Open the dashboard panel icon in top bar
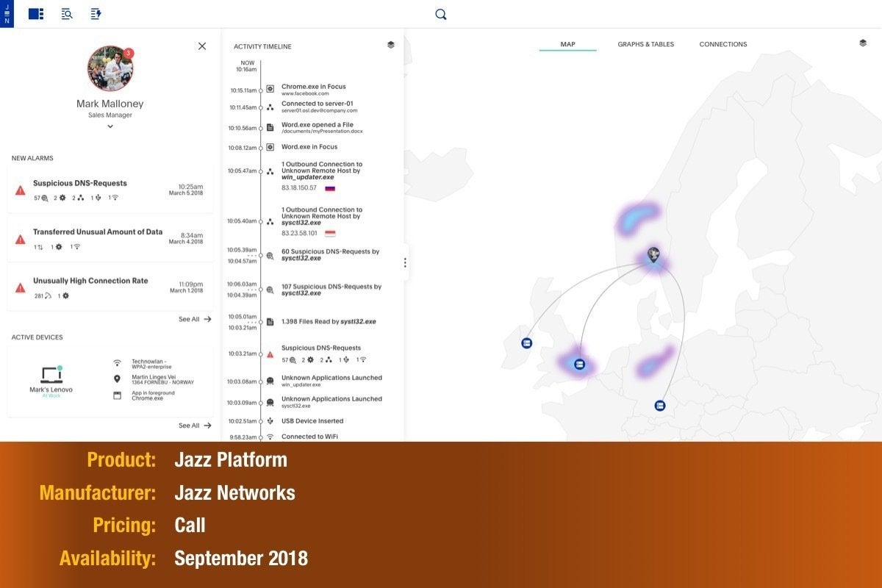Viewport: 882px width, 588px height. coord(36,14)
